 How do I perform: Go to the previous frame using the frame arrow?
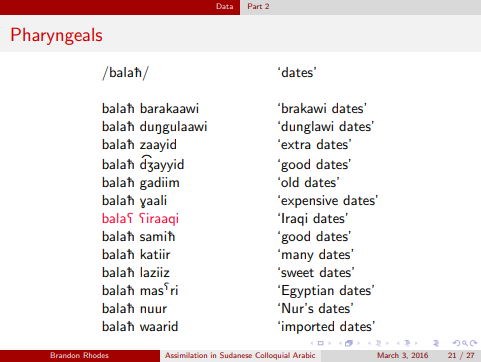click(340, 343)
